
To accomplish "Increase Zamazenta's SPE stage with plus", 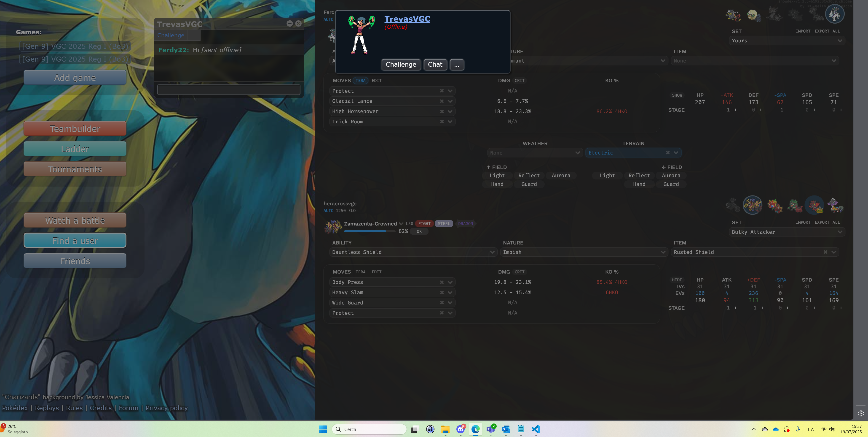I will click(x=841, y=308).
